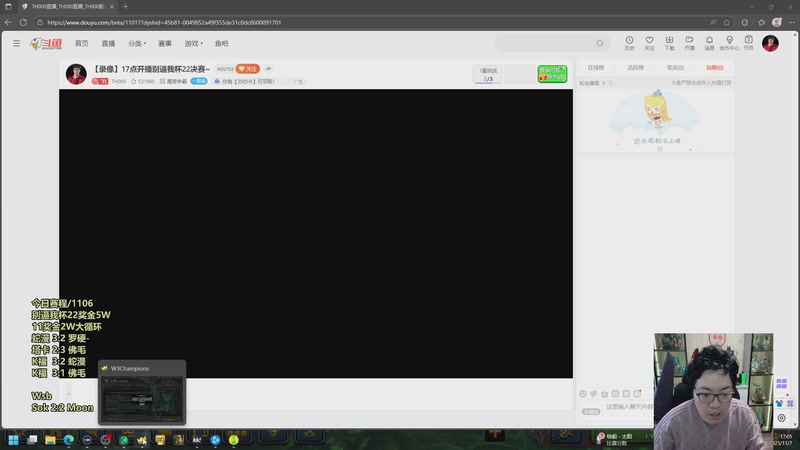The width and height of the screenshot is (800, 450).
Task: Open the Windows Start menu
Action: click(13, 440)
